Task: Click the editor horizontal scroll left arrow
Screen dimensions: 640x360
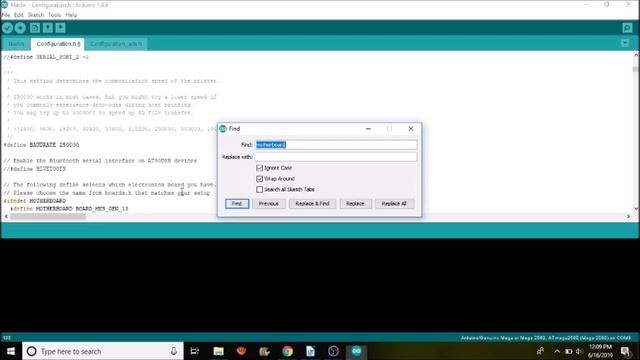Action: coord(6,217)
